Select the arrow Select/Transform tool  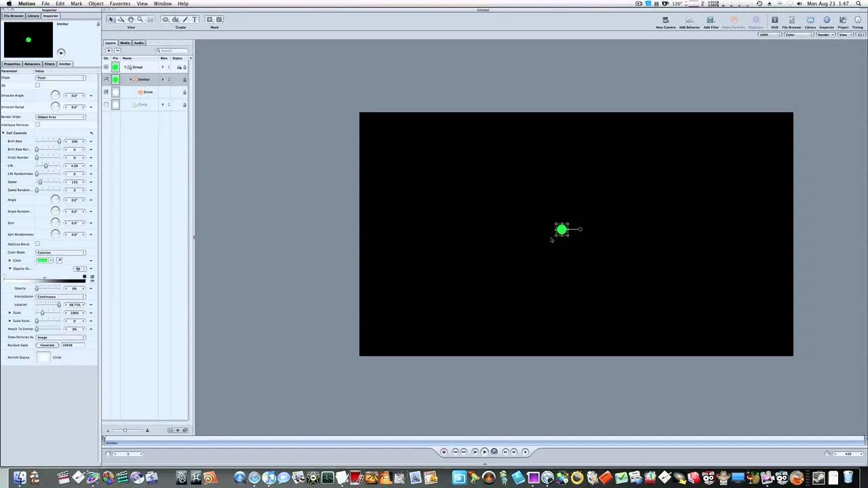pos(111,20)
